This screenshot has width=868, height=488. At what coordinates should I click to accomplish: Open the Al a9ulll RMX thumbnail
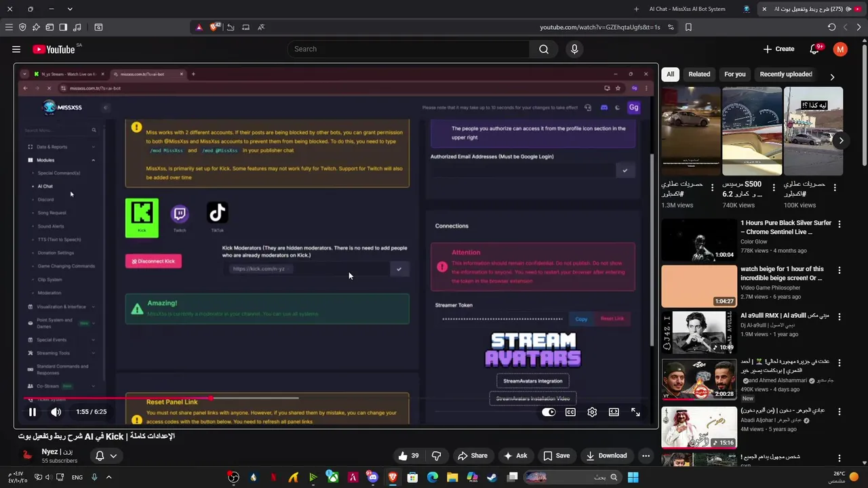(x=699, y=332)
